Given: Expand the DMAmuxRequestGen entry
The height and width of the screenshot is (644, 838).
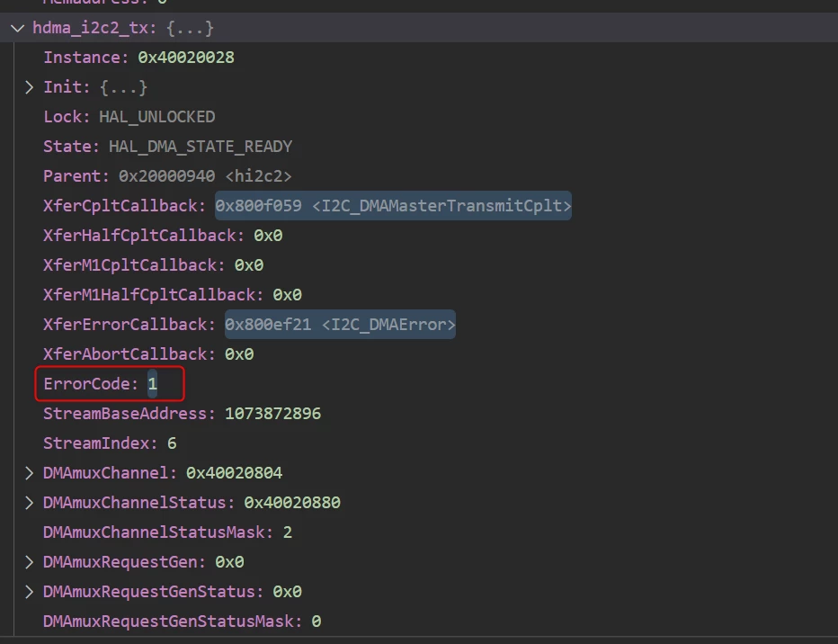Looking at the screenshot, I should coord(30,561).
